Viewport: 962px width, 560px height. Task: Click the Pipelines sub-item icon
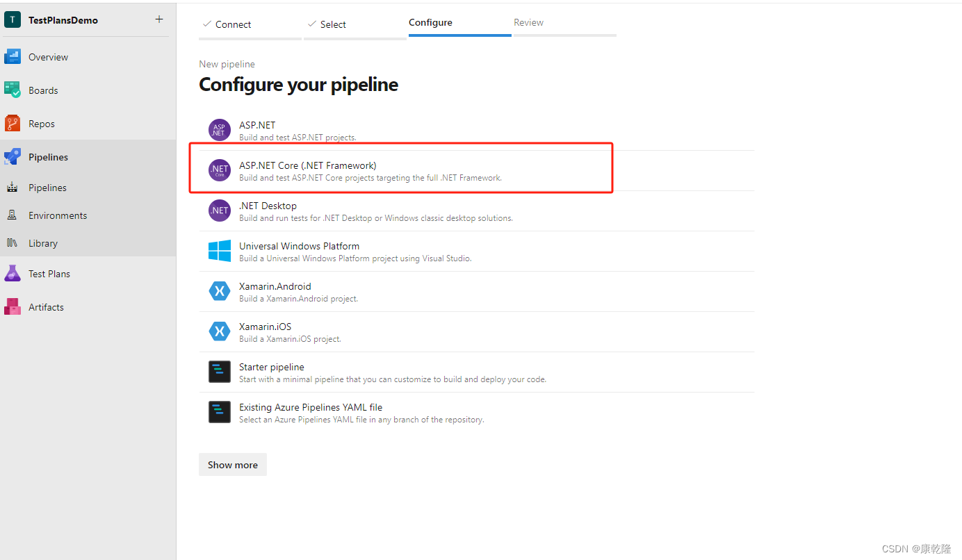point(12,188)
